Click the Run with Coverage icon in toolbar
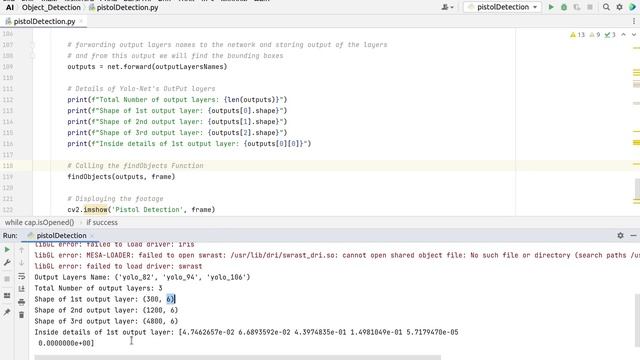The image size is (640, 360). coord(577,7)
